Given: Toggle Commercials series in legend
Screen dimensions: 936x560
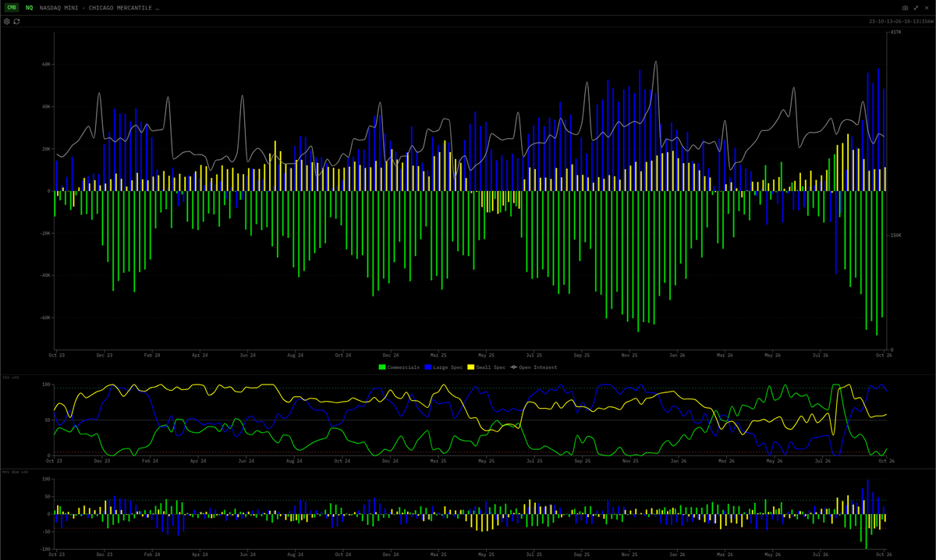Looking at the screenshot, I should click(399, 367).
